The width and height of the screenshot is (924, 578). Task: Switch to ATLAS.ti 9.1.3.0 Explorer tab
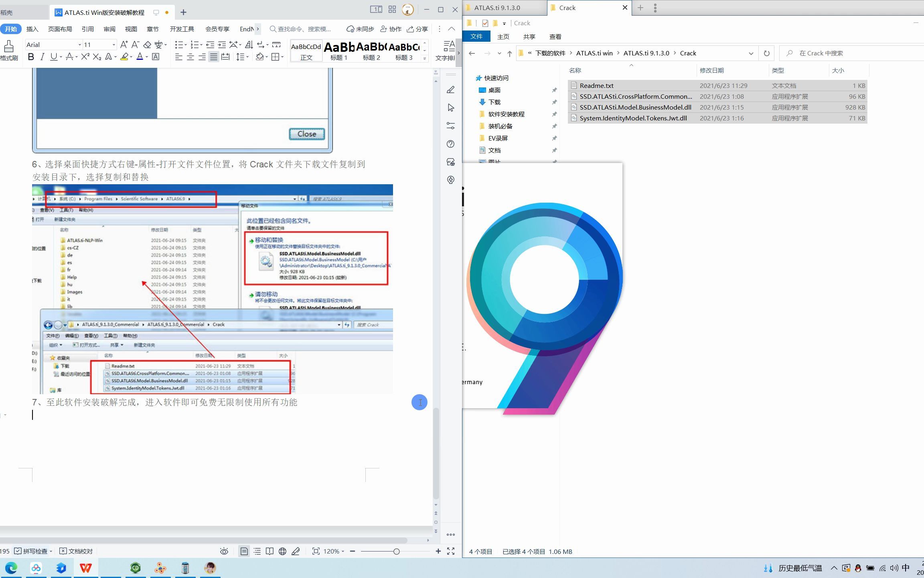click(x=497, y=8)
